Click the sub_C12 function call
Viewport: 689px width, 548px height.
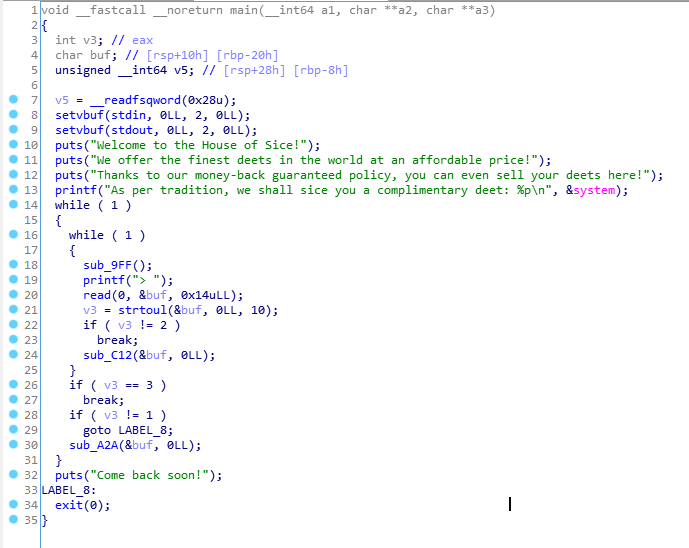[107, 355]
